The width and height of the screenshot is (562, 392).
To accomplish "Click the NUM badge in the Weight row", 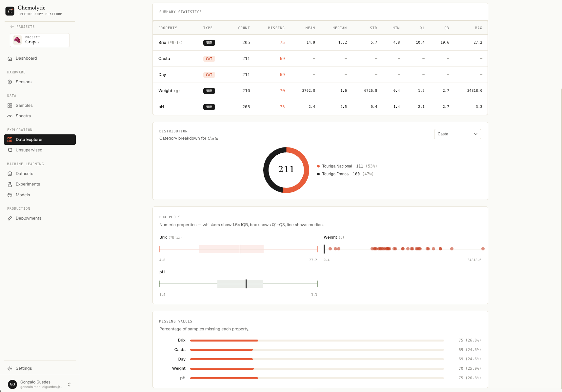I will click(209, 91).
